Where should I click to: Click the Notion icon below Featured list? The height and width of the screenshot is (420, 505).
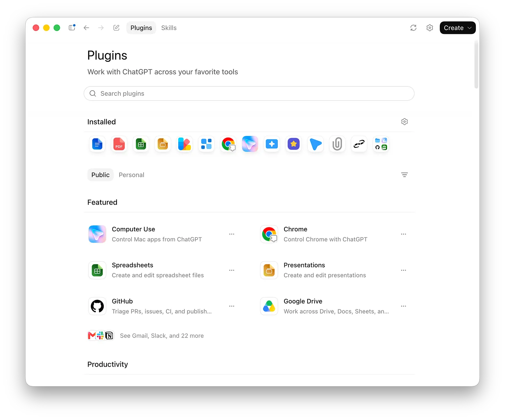(109, 335)
